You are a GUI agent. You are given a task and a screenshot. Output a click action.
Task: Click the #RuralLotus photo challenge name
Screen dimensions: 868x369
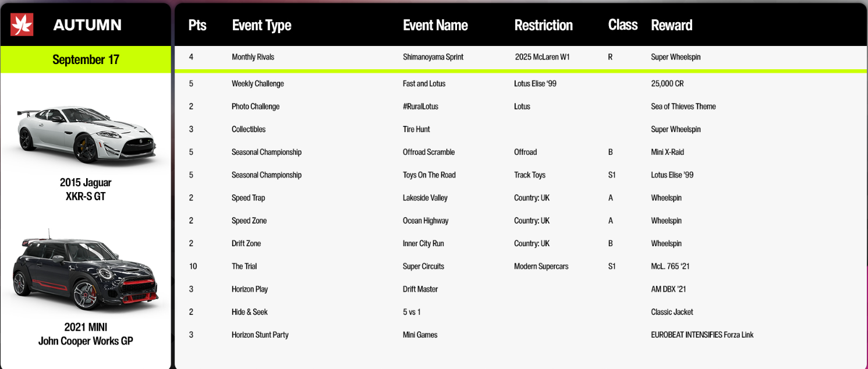pyautogui.click(x=420, y=107)
